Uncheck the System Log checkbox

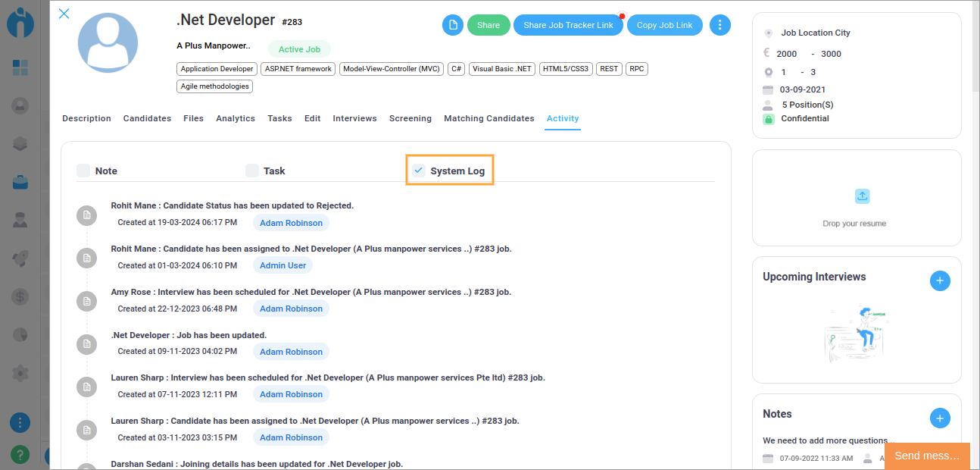point(419,171)
